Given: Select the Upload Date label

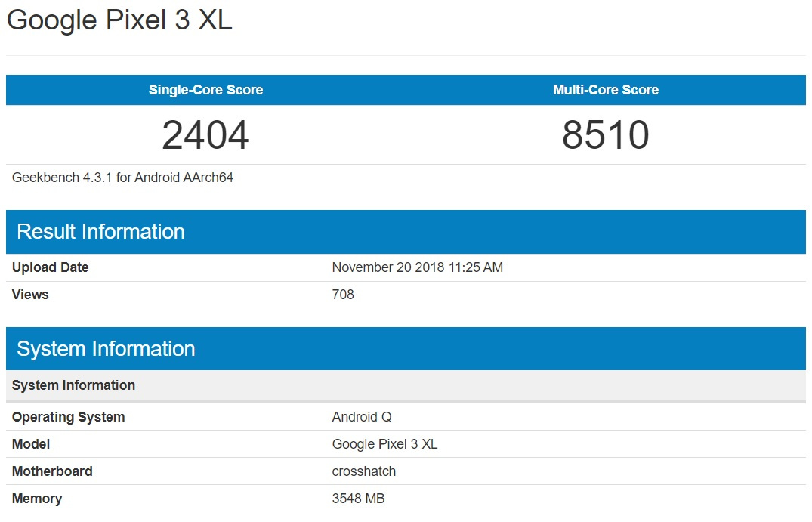Looking at the screenshot, I should [x=50, y=267].
